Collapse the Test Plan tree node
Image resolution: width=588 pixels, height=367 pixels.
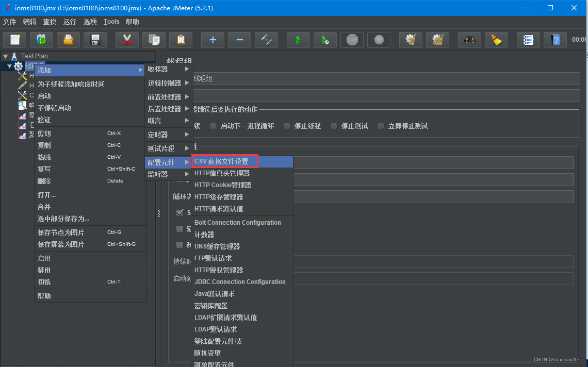(x=5, y=56)
